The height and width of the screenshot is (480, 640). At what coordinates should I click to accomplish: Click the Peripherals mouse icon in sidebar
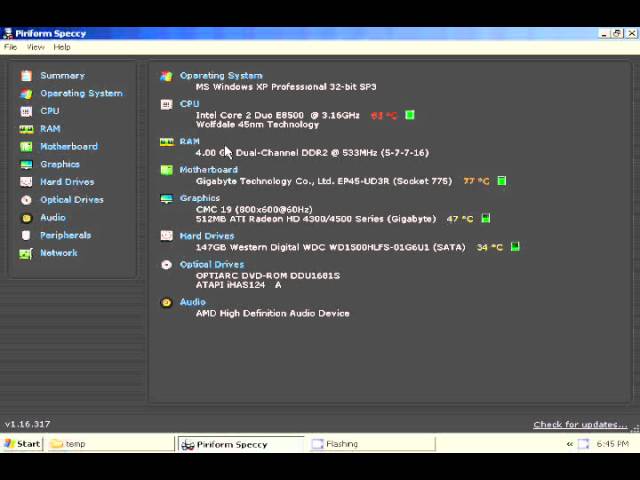[x=26, y=236]
